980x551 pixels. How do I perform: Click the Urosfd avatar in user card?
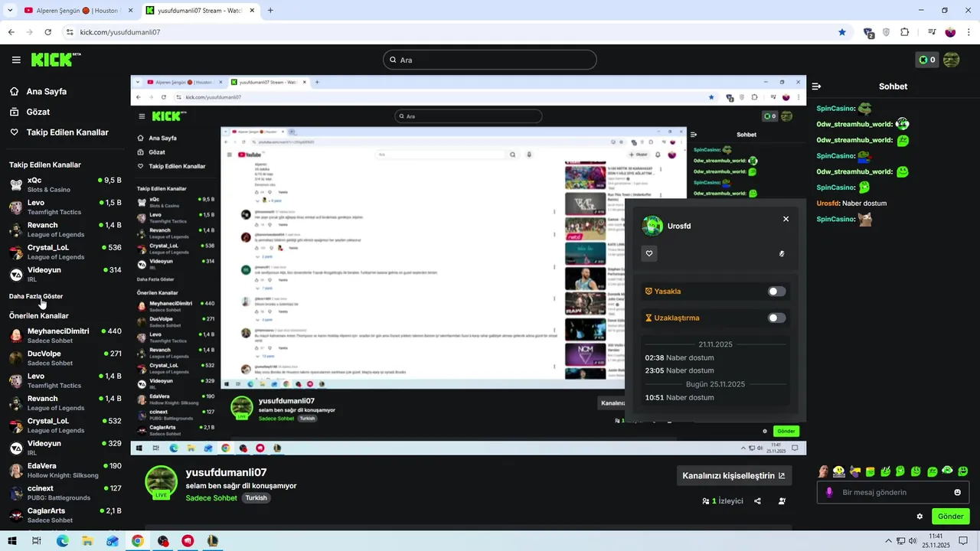tap(652, 226)
